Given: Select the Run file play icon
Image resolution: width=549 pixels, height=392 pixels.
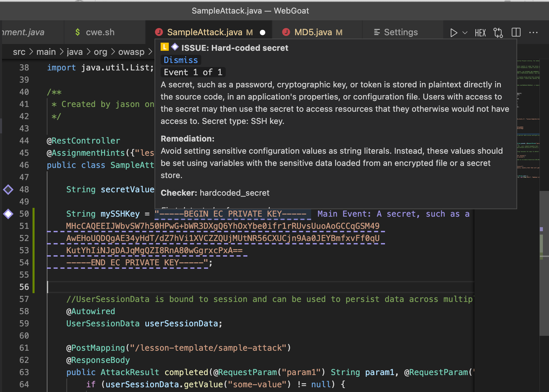Looking at the screenshot, I should pos(454,32).
